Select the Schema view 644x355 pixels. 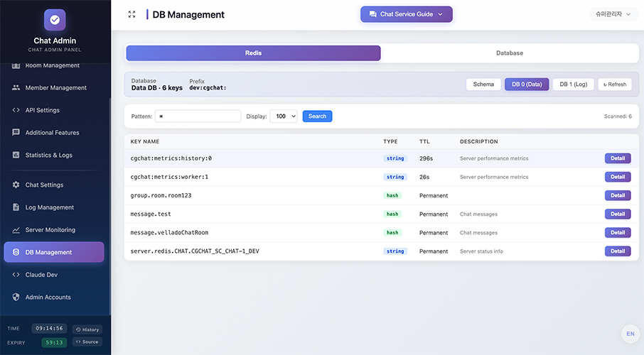tap(483, 84)
